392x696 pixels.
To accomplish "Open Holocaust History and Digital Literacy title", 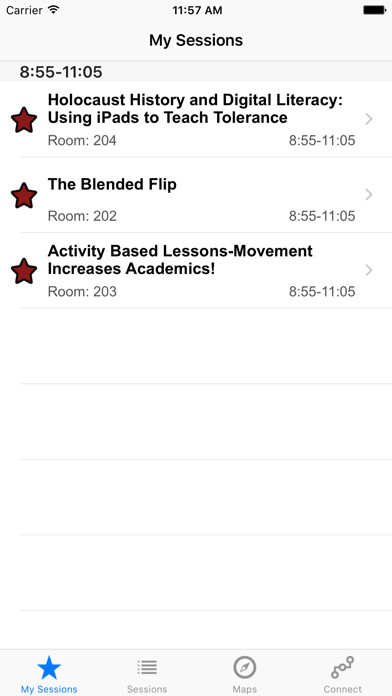I will click(195, 109).
